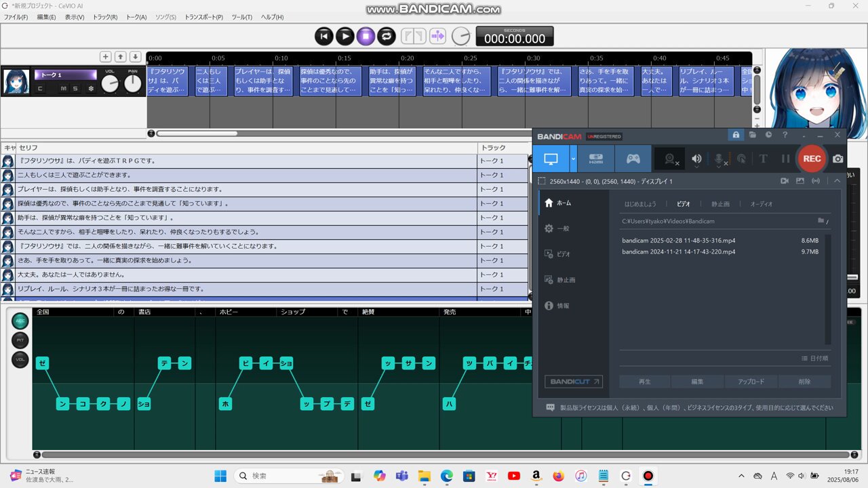Open Bandicam output folder icon in title bar
Viewport: 868px width, 488px height.
[753, 135]
